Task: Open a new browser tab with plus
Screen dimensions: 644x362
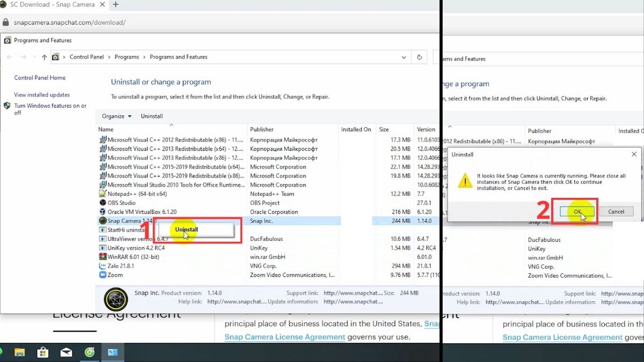Action: click(115, 4)
